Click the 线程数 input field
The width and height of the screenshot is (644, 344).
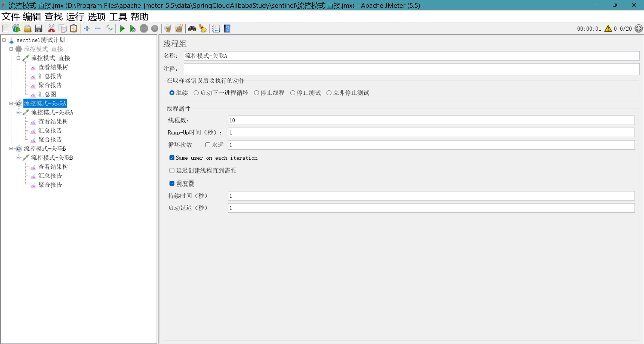(431, 120)
